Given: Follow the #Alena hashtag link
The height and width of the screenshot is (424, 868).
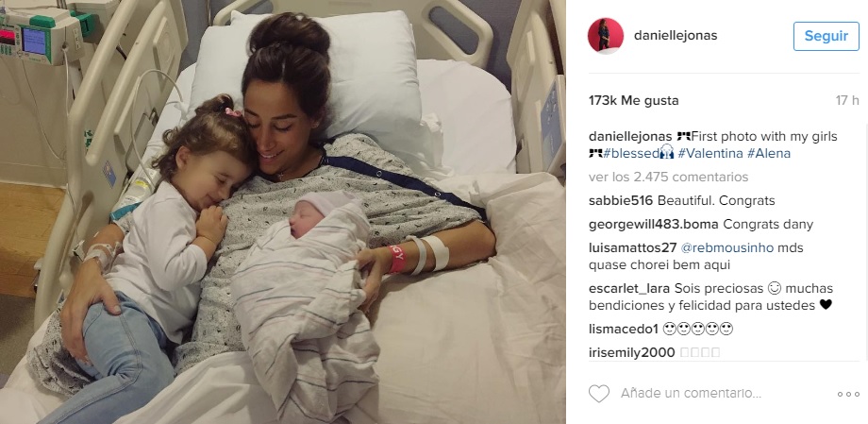Looking at the screenshot, I should (769, 154).
